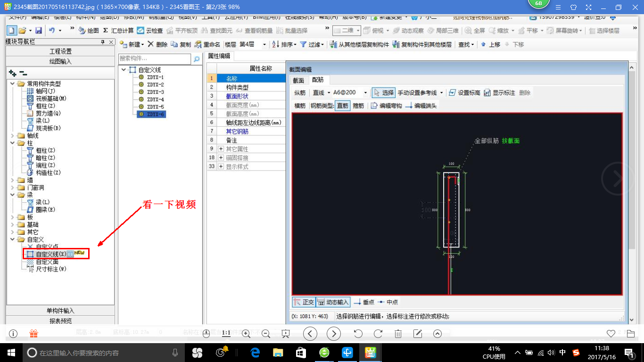The height and width of the screenshot is (362, 644).
Task: Select 圈梁(E) in the navigation tree
Action: coord(46,209)
